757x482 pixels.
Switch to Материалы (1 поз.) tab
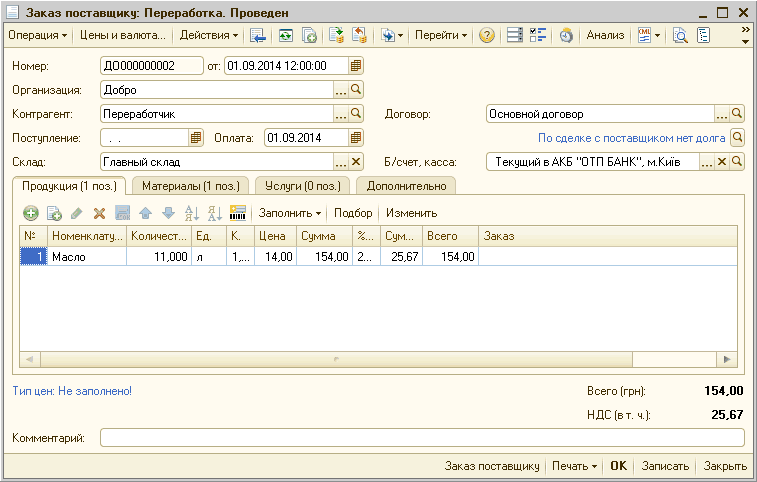191,186
